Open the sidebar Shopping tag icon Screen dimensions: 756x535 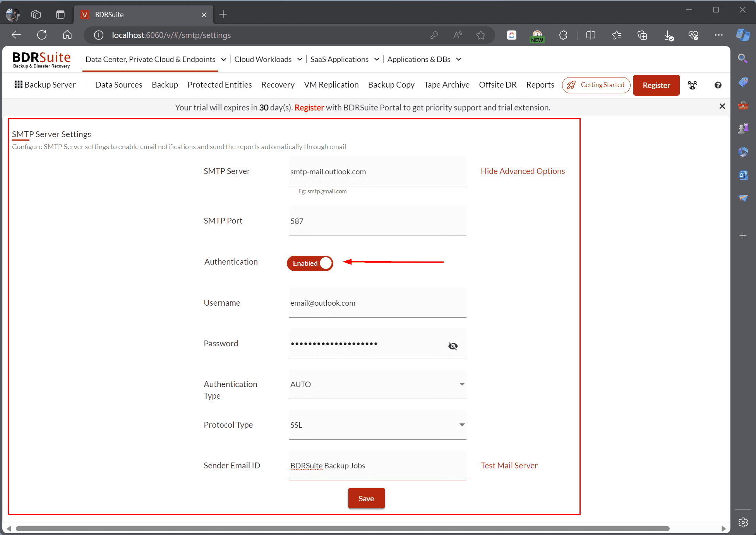(743, 82)
